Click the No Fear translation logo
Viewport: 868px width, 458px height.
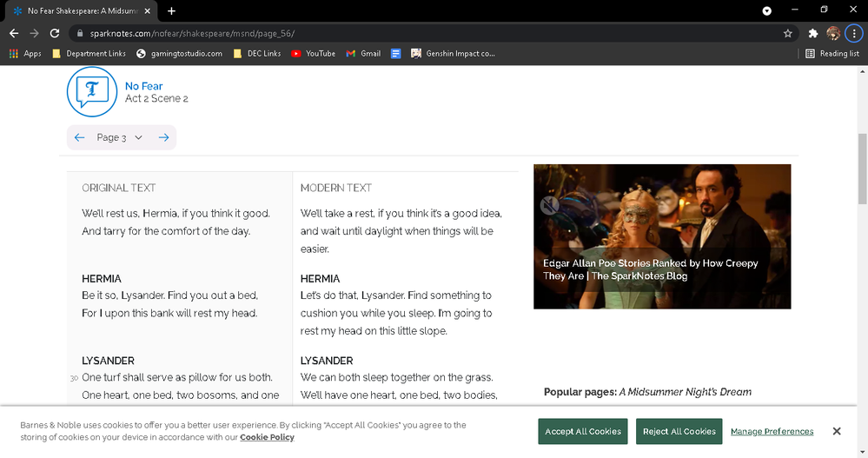pos(92,92)
